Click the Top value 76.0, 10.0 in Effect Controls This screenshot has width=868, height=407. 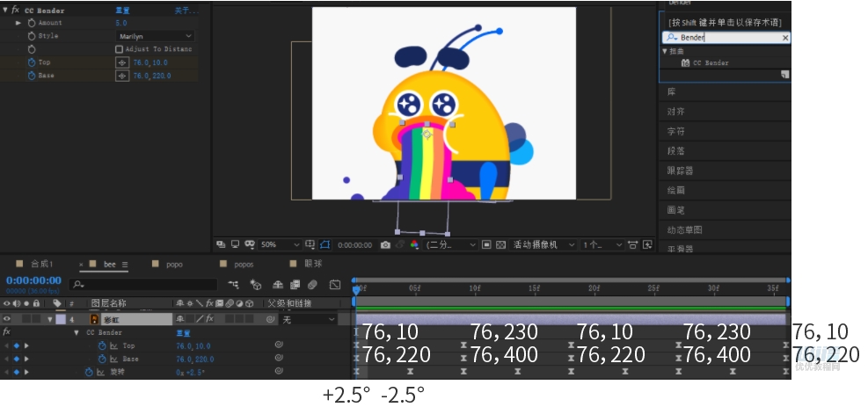pyautogui.click(x=150, y=62)
